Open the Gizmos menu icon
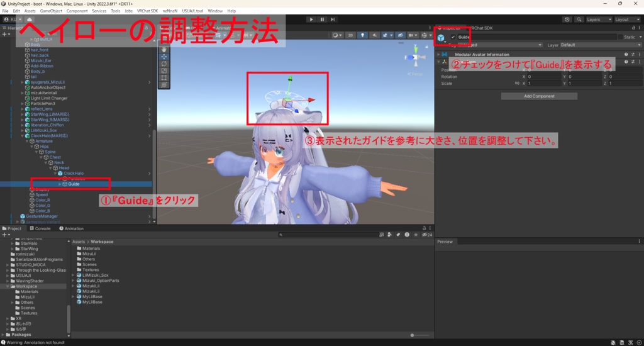The height and width of the screenshot is (346, 644). click(425, 35)
